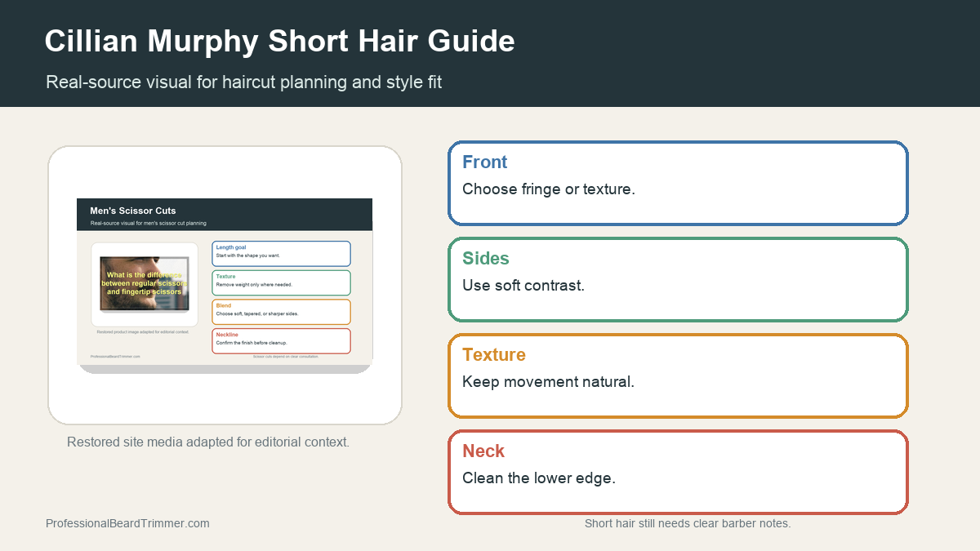Click 'Length goal' card in the embedded image
The width and height of the screenshot is (980, 551).
pyautogui.click(x=281, y=253)
